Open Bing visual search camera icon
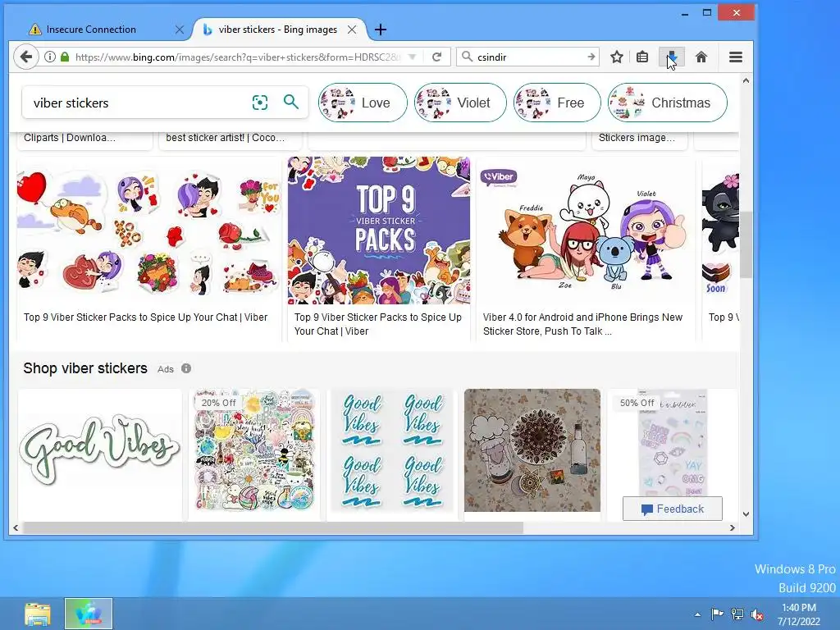 tap(260, 103)
